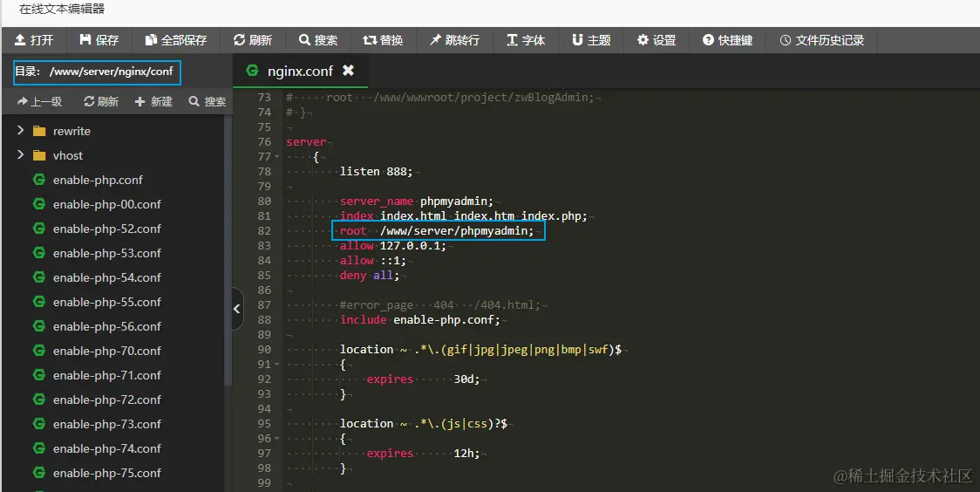Fold code block at line 96
The height and width of the screenshot is (492, 980).
[x=277, y=438]
